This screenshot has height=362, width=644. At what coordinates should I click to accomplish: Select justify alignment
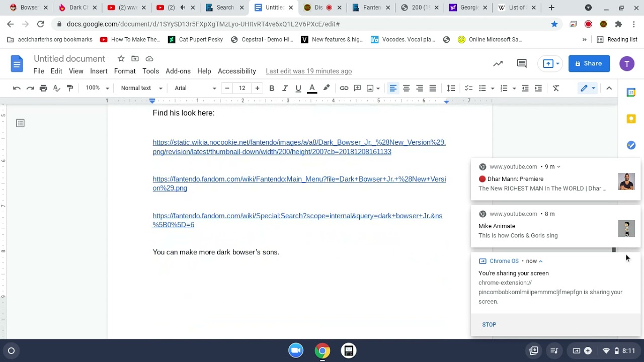[433, 88]
